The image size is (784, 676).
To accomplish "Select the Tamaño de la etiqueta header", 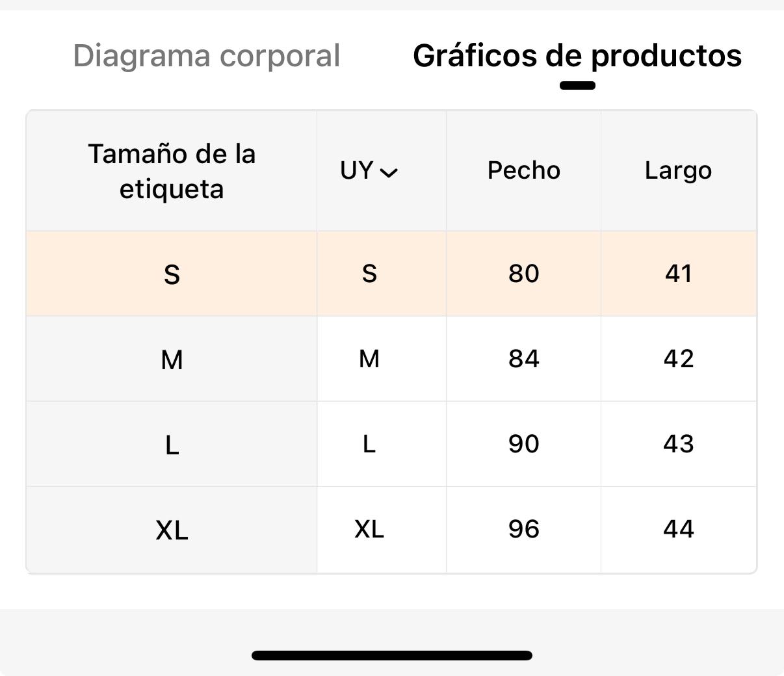I will tap(172, 172).
